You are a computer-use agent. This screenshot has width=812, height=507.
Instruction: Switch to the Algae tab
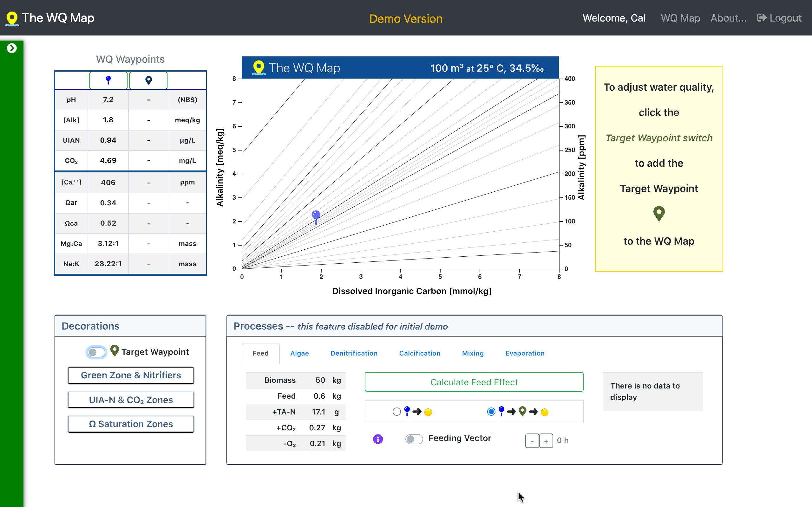299,353
